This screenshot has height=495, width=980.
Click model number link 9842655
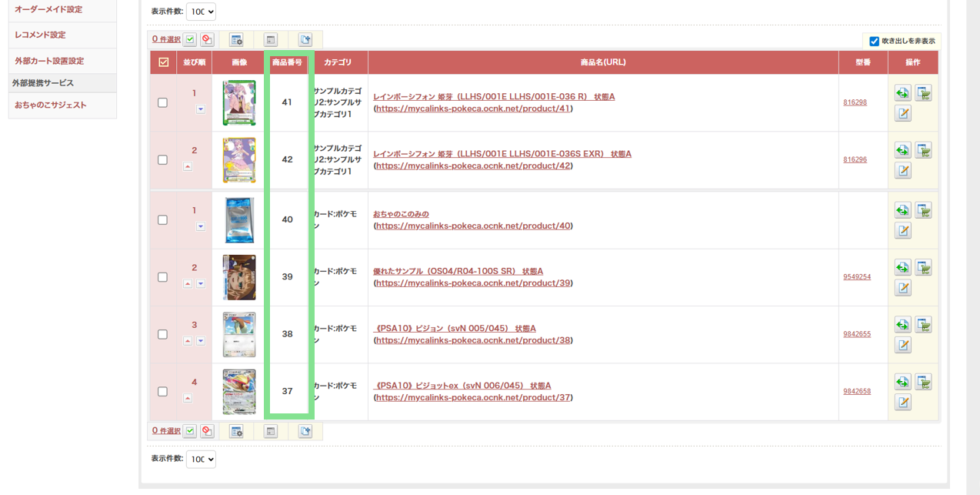856,334
